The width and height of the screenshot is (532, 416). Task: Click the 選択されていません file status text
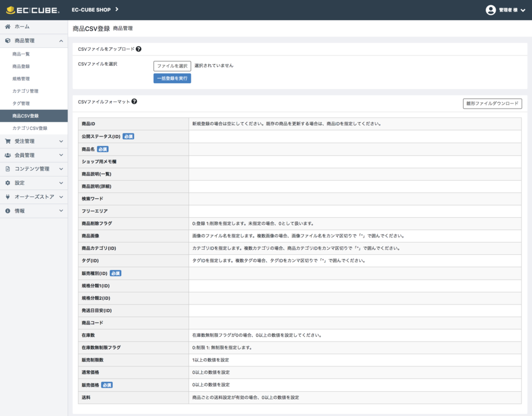tap(214, 65)
